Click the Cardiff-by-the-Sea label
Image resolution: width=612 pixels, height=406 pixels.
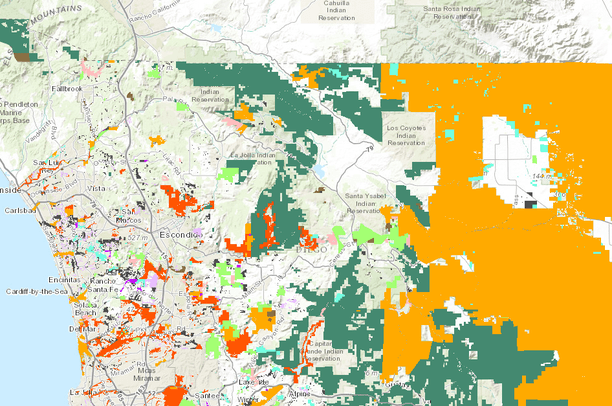(37, 292)
